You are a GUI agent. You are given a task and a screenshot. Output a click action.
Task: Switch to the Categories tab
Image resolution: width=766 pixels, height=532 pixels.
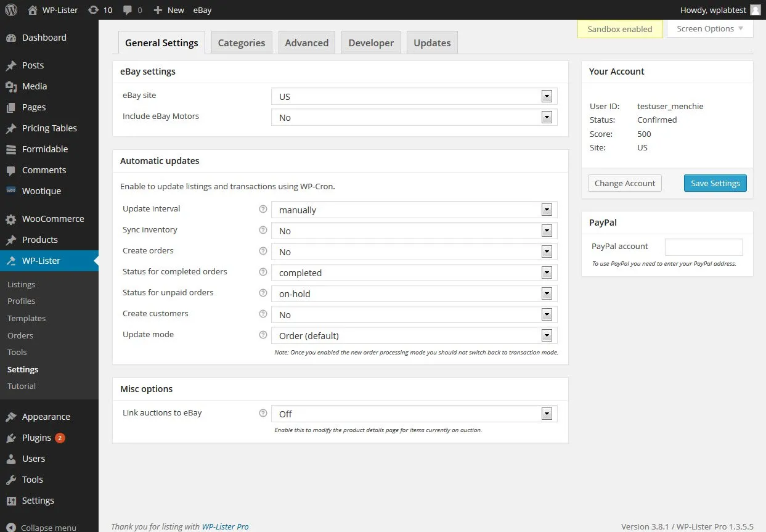pos(241,42)
